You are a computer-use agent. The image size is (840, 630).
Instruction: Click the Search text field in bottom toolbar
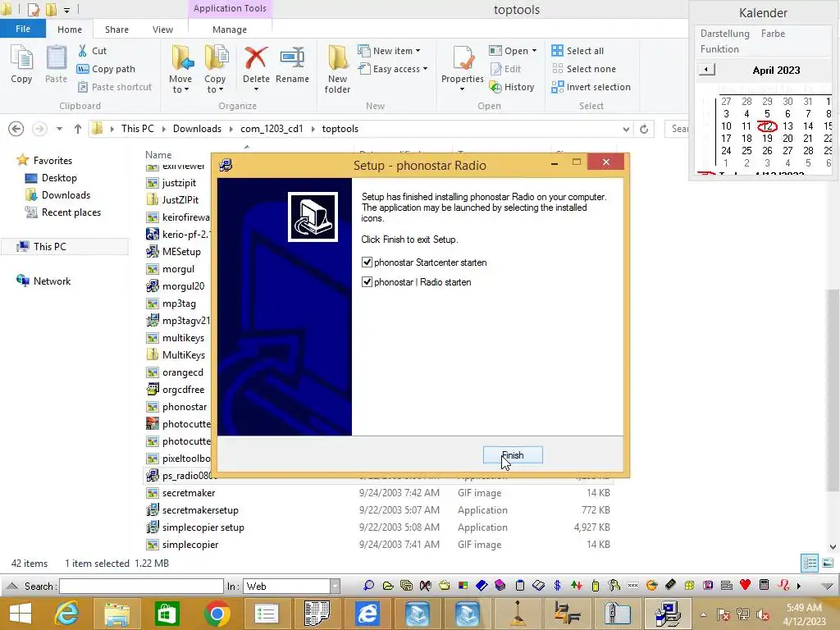point(141,586)
